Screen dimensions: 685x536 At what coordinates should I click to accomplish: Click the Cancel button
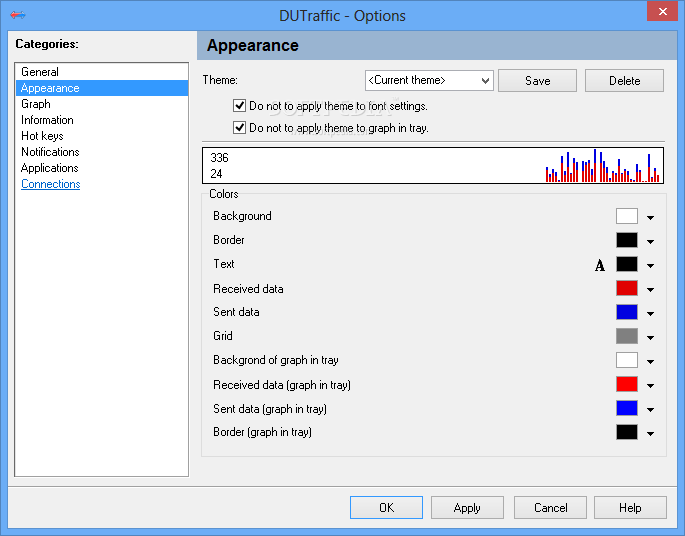550,508
